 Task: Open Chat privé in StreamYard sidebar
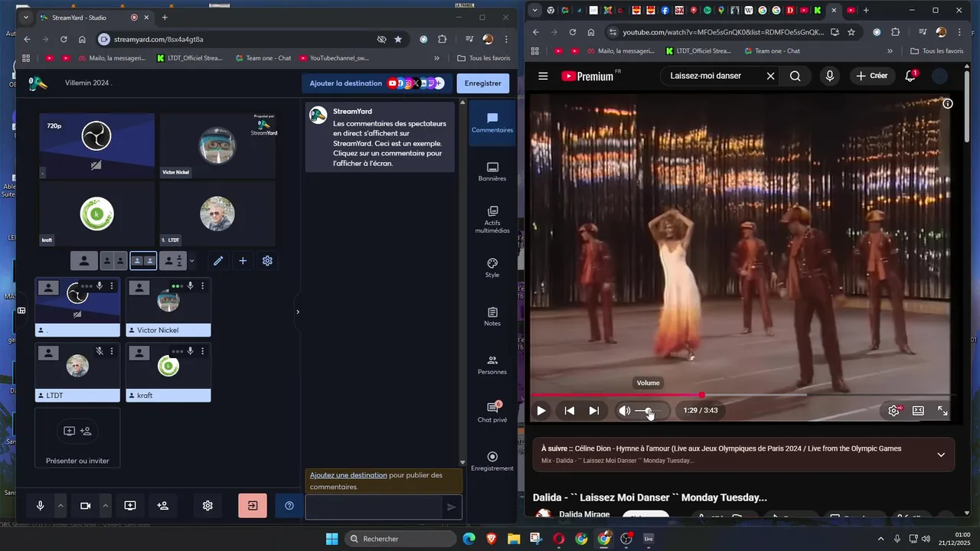(x=492, y=412)
